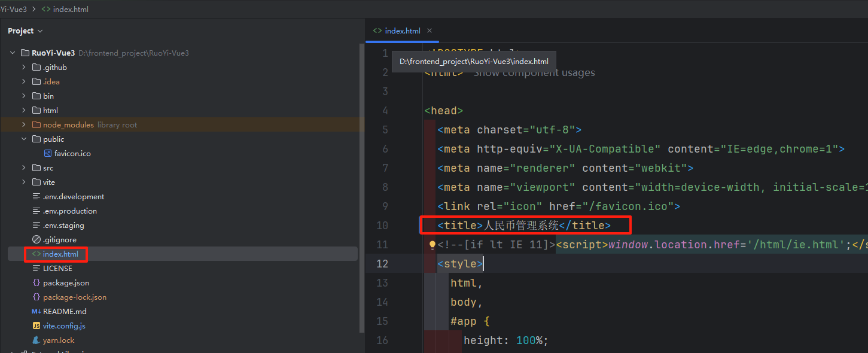The image size is (868, 353).
Task: Select the vite folder label
Action: (x=49, y=182)
